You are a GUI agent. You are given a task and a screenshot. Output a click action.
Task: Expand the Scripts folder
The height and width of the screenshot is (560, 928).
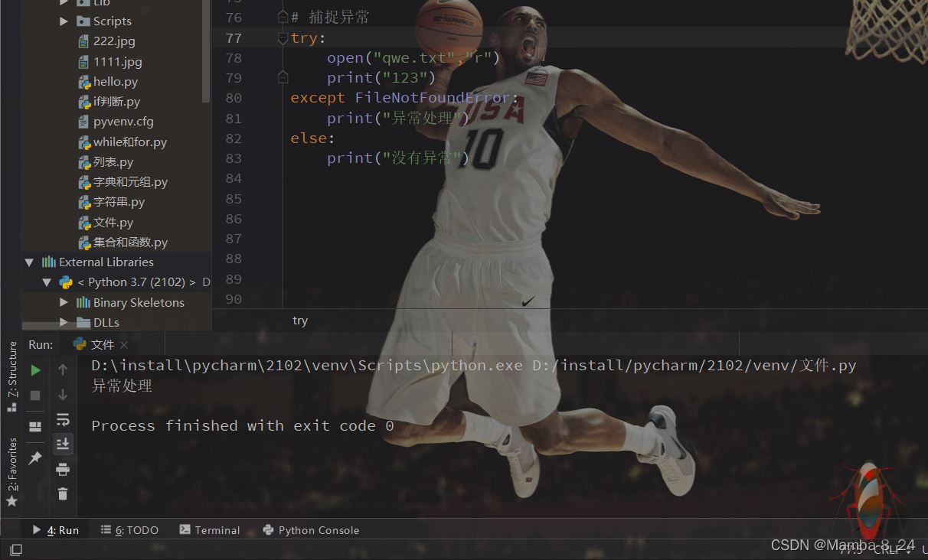[x=64, y=21]
